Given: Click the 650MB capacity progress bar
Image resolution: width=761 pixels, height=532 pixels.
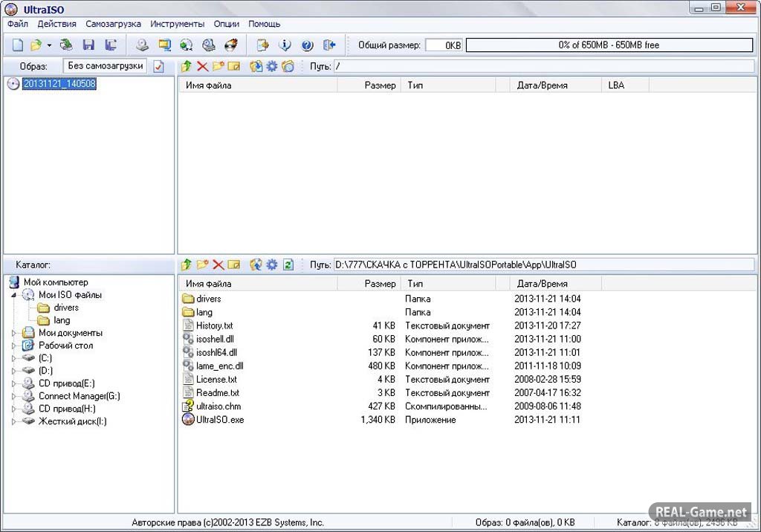Looking at the screenshot, I should (609, 45).
